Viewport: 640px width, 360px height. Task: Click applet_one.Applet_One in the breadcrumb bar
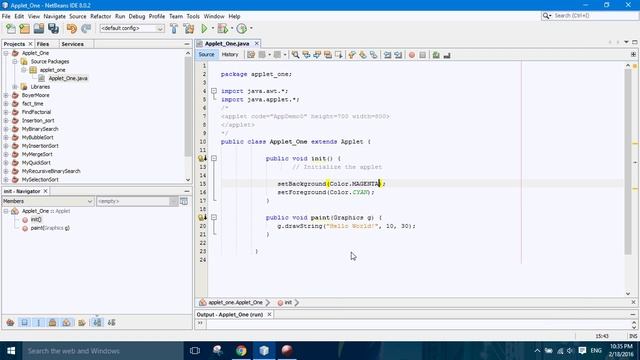coord(235,302)
